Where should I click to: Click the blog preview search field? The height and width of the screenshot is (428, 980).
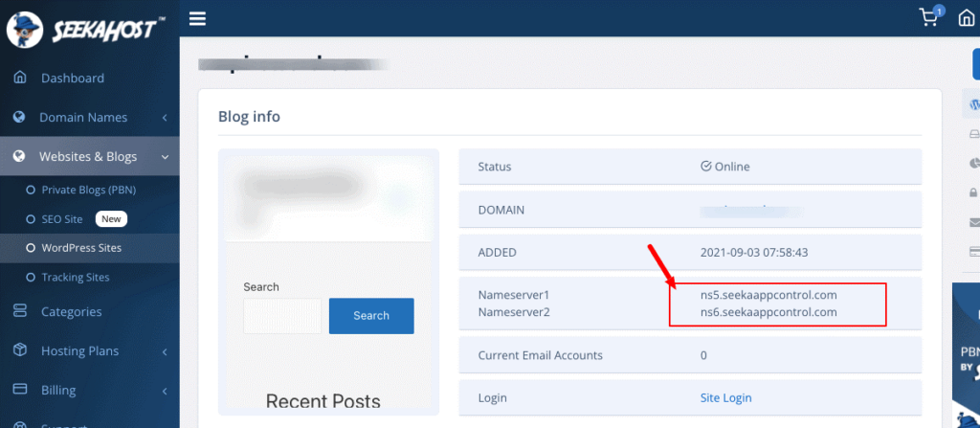[x=282, y=316]
